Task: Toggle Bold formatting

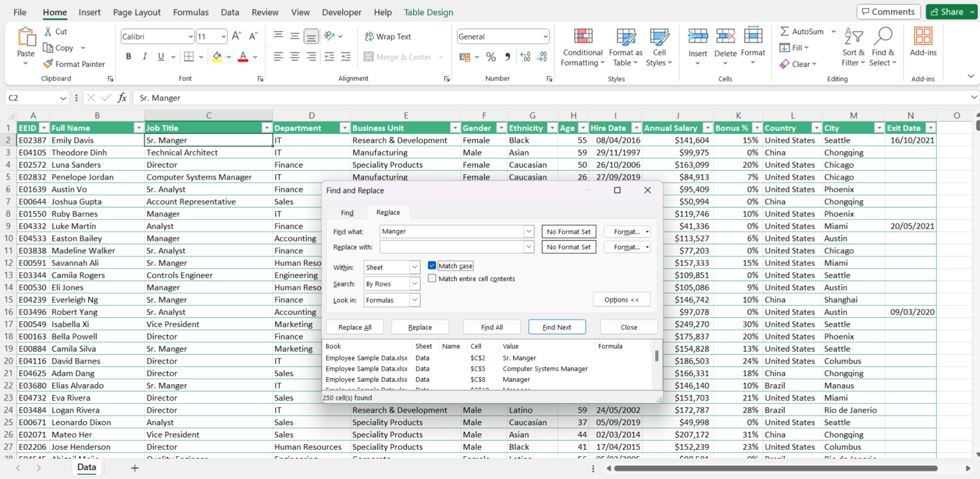Action: (129, 57)
